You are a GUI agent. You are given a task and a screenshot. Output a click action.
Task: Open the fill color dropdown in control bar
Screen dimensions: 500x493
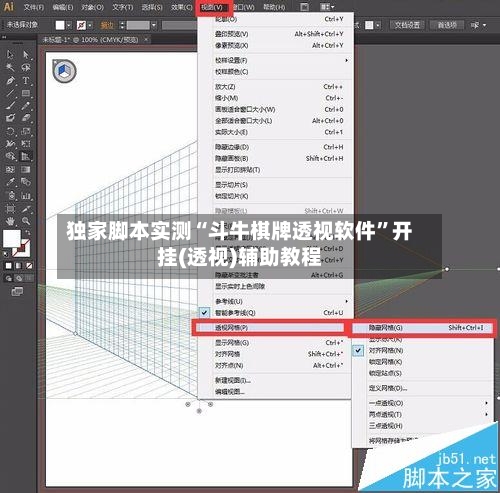(x=69, y=25)
